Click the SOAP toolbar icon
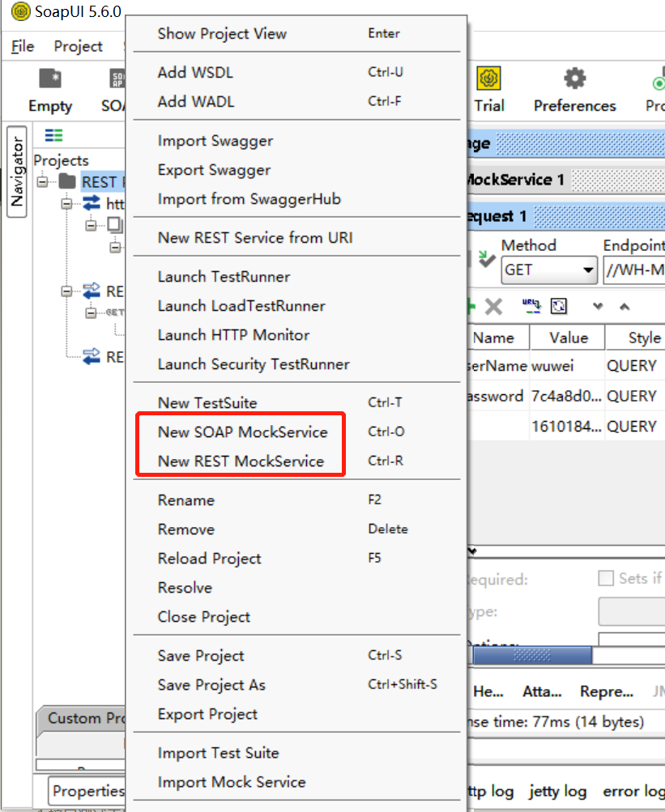The width and height of the screenshot is (665, 812). [117, 79]
